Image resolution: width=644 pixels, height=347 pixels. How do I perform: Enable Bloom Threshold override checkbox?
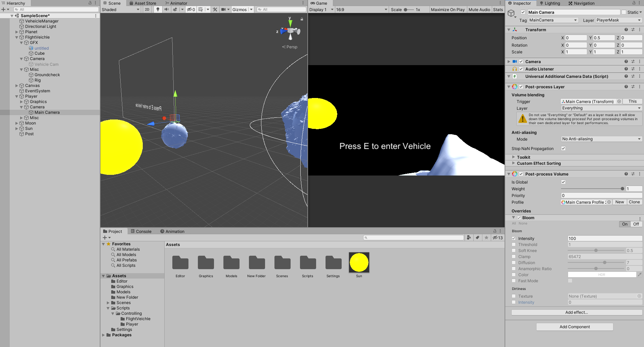tap(514, 244)
